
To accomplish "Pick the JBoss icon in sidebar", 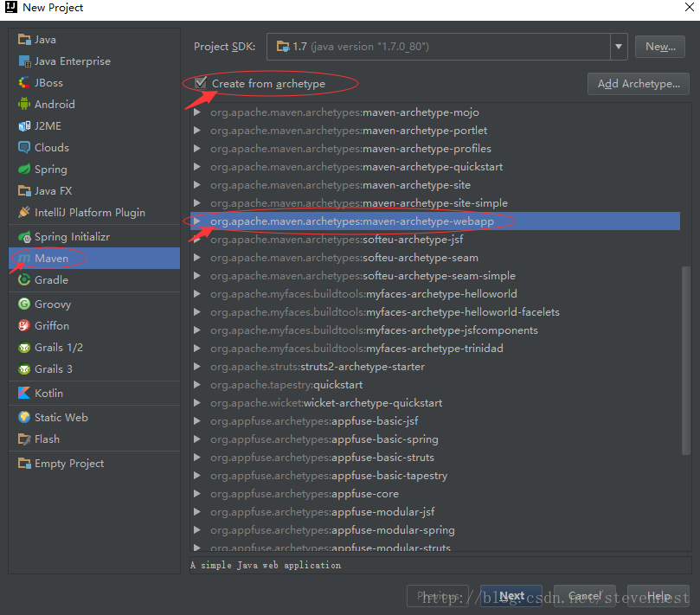I will point(24,82).
